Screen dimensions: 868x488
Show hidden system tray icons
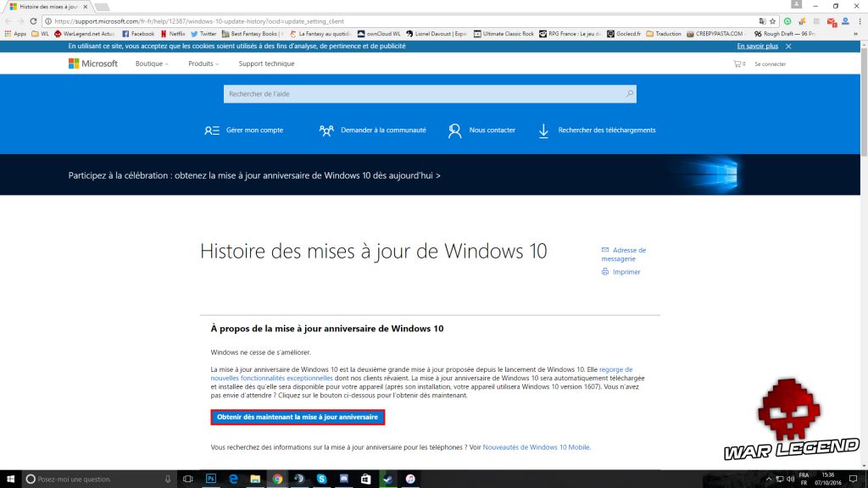coord(767,479)
